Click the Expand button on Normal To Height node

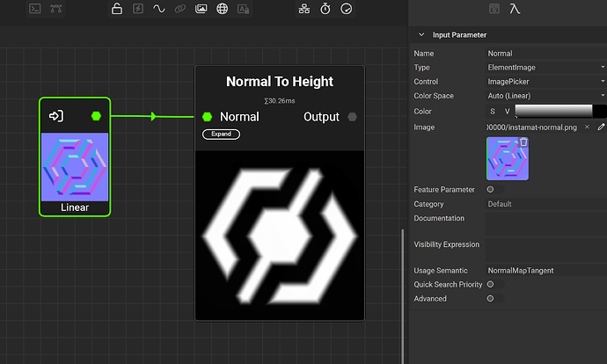coord(221,134)
